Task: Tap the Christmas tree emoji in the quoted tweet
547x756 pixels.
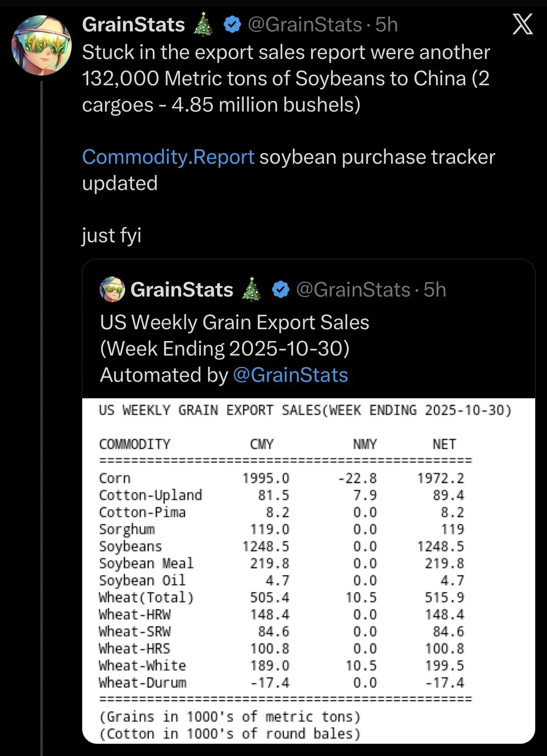Action: (251, 289)
